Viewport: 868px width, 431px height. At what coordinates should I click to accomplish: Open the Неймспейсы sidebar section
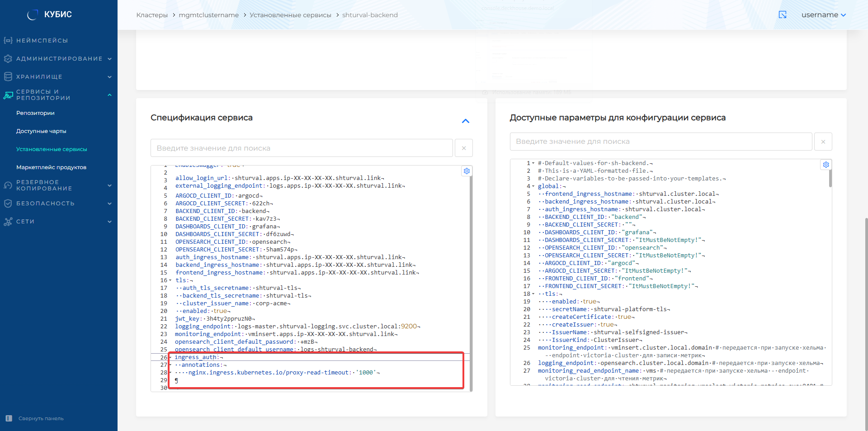pyautogui.click(x=42, y=41)
